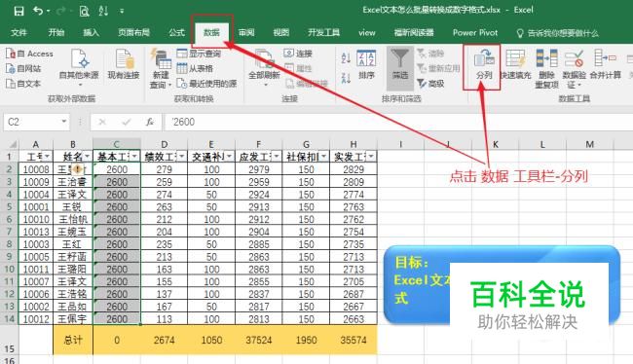Click the 合并计算 Consolidate icon
Image resolution: width=633 pixels, height=364 pixels.
point(605,58)
